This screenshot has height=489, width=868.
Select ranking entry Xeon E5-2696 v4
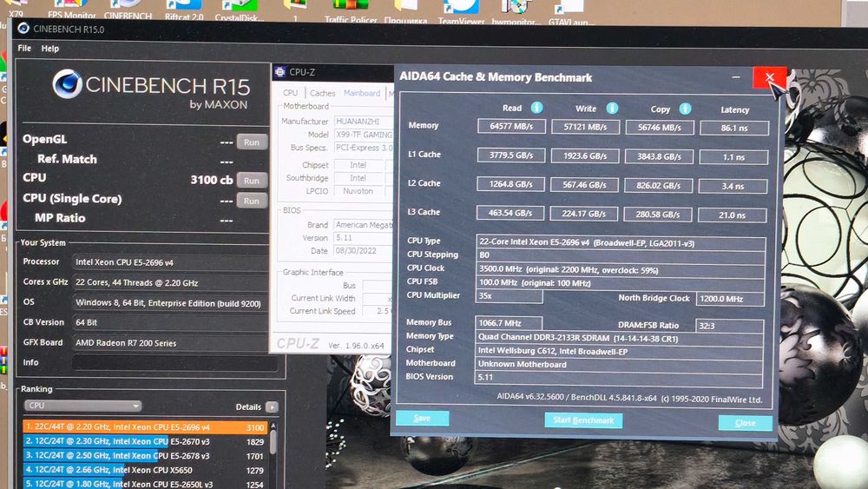click(x=145, y=427)
